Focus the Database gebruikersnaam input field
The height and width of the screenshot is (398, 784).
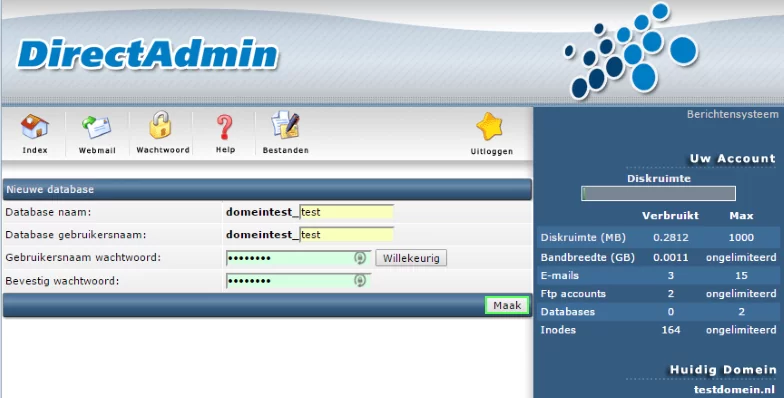(346, 234)
